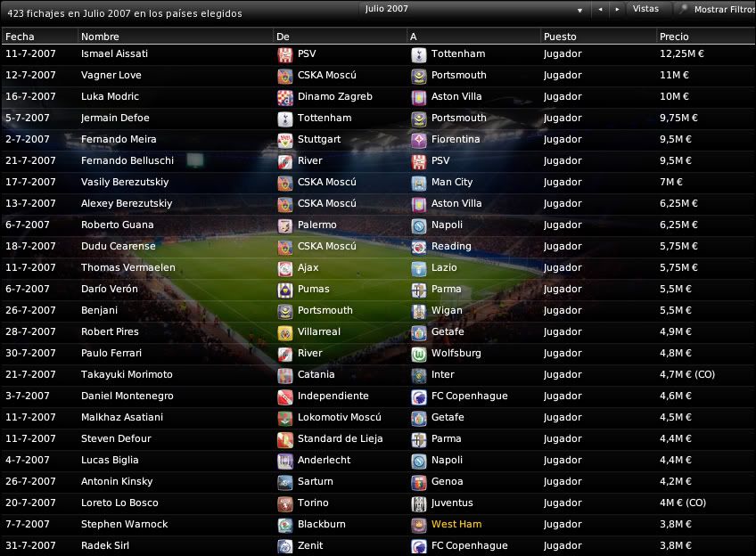Screen dimensions: 756x556
Task: Open player Luka Modric profile link
Action: pos(110,96)
